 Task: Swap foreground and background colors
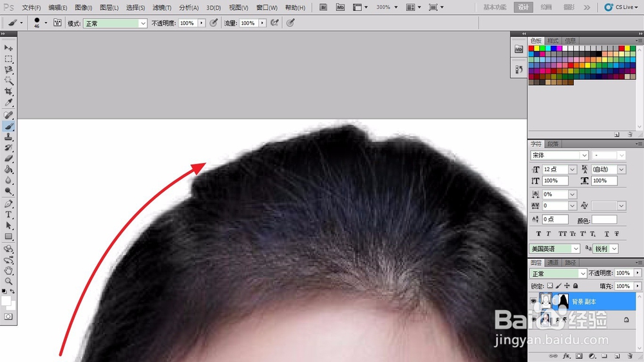pos(13,291)
